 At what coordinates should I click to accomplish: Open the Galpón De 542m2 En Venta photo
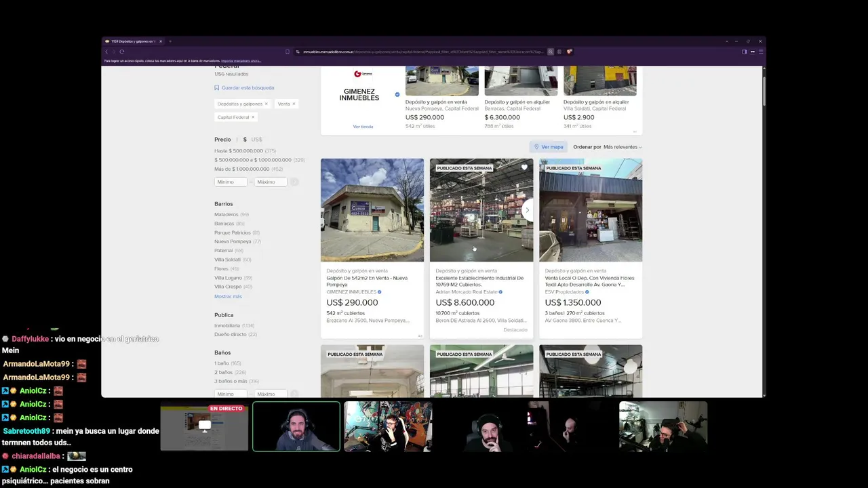(x=372, y=210)
